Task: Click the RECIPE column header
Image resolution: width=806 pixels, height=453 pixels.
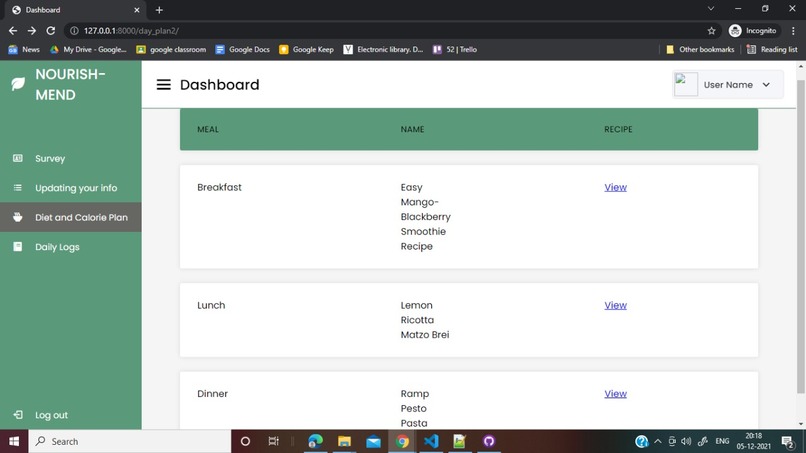Action: coord(618,129)
